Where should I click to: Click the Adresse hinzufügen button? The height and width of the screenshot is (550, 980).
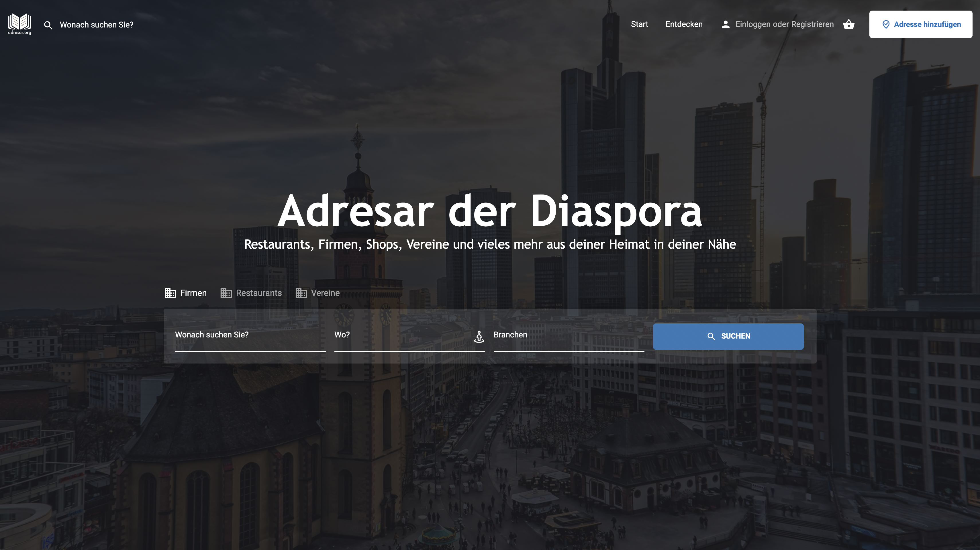921,24
